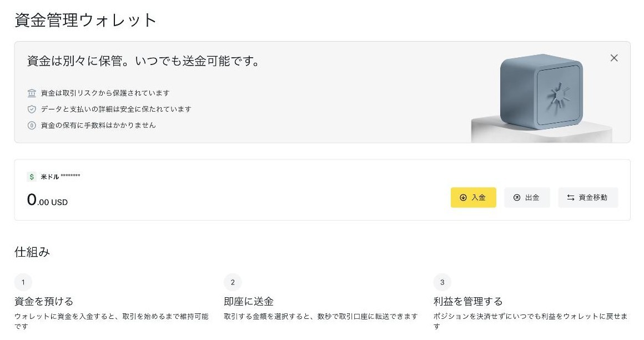Screen dimensions: 644x340
Task: Click step 1 number circle
Action: pos(23,282)
